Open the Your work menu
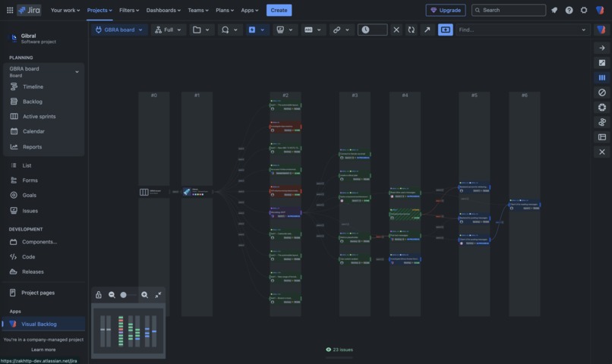612x364 pixels. point(65,10)
